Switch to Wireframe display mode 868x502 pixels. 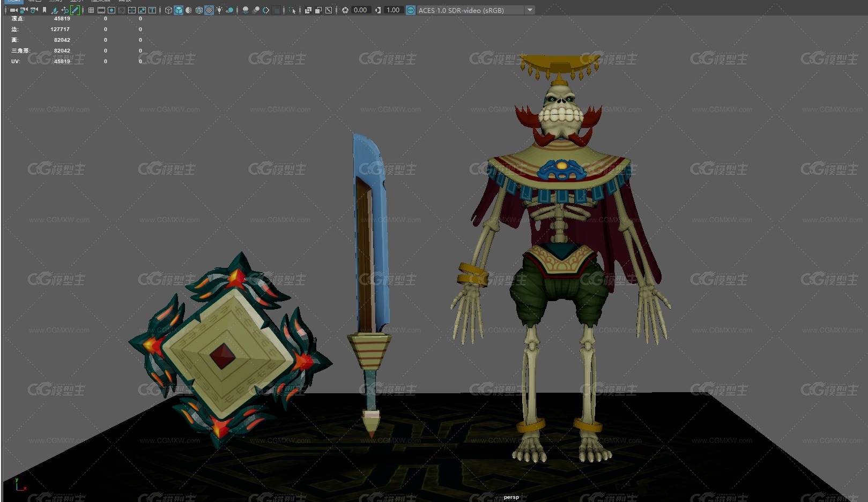(x=168, y=10)
